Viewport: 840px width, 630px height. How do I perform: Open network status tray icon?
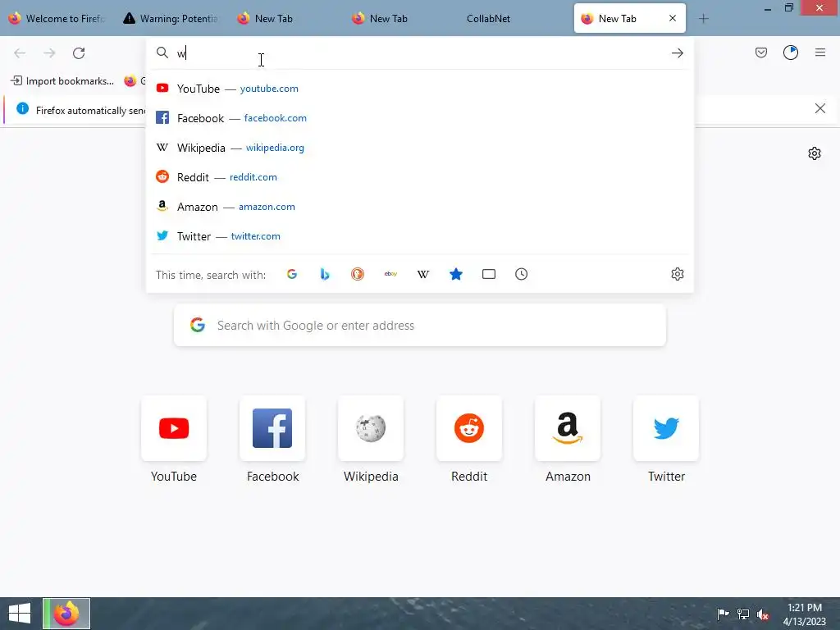pos(742,614)
